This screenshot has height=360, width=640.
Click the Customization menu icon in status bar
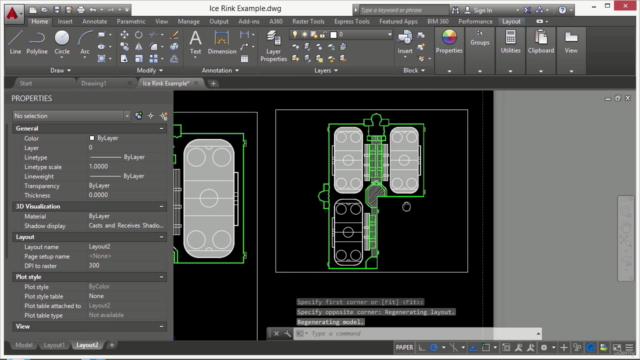click(629, 347)
